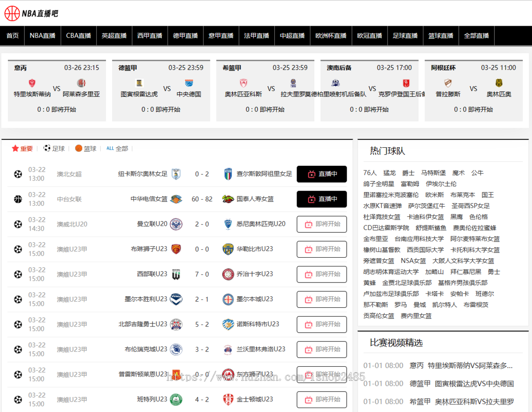The width and height of the screenshot is (532, 412).
Task: Select 全部直播 in the nav bar
Action: pos(476,35)
